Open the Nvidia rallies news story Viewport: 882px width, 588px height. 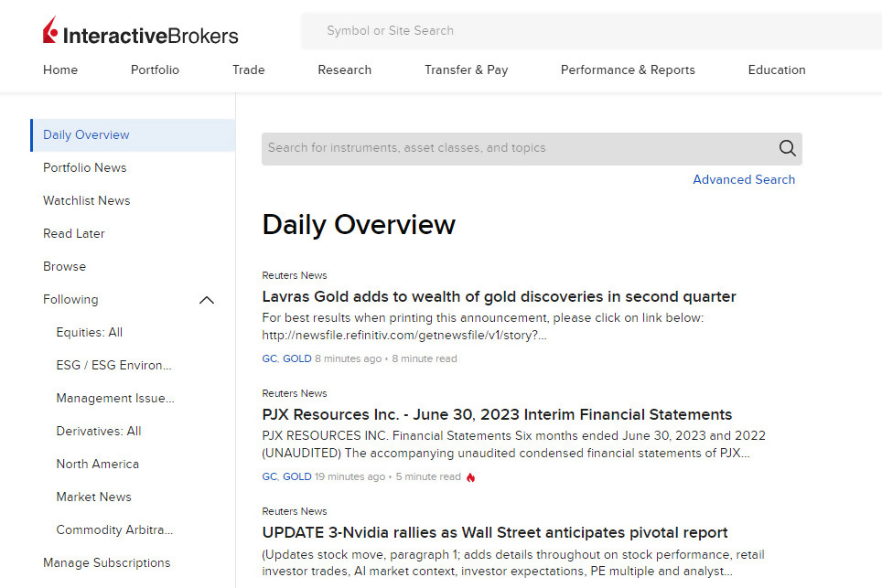pos(495,532)
